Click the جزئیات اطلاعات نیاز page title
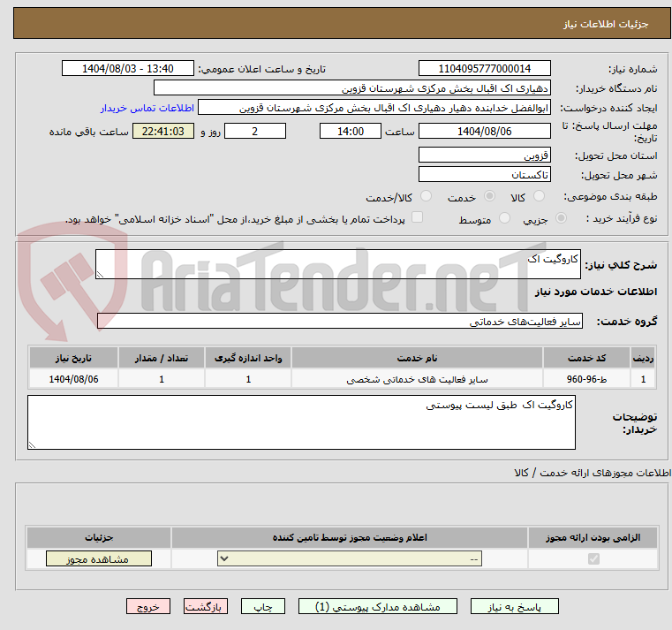 pos(605,24)
